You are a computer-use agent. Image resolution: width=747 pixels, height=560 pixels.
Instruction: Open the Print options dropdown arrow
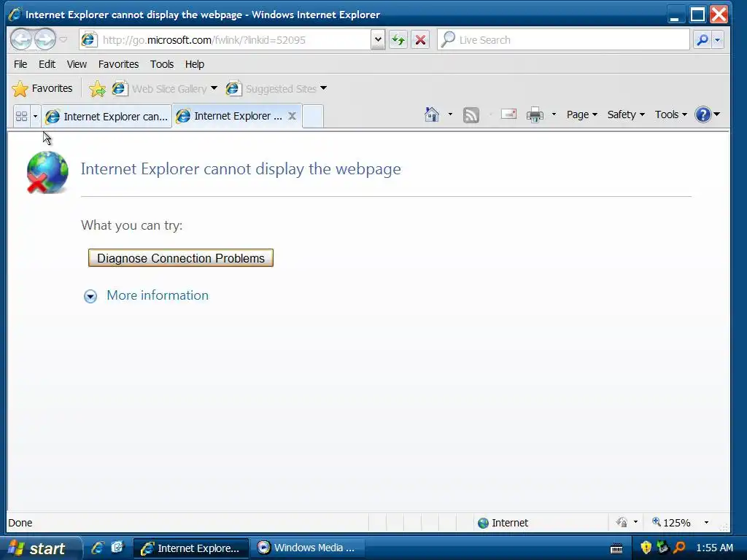[x=554, y=114]
